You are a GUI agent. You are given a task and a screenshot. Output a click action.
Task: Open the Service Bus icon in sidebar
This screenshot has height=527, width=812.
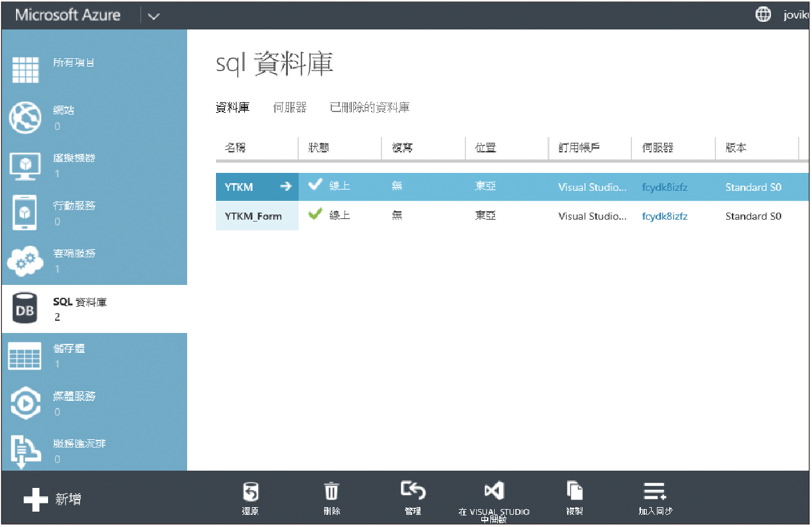[x=26, y=452]
